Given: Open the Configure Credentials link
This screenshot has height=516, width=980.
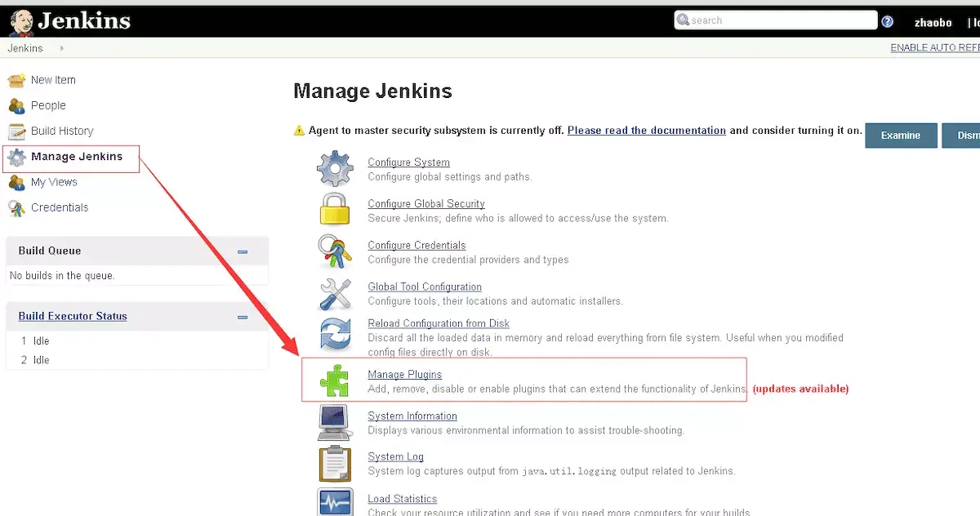Looking at the screenshot, I should click(x=416, y=246).
